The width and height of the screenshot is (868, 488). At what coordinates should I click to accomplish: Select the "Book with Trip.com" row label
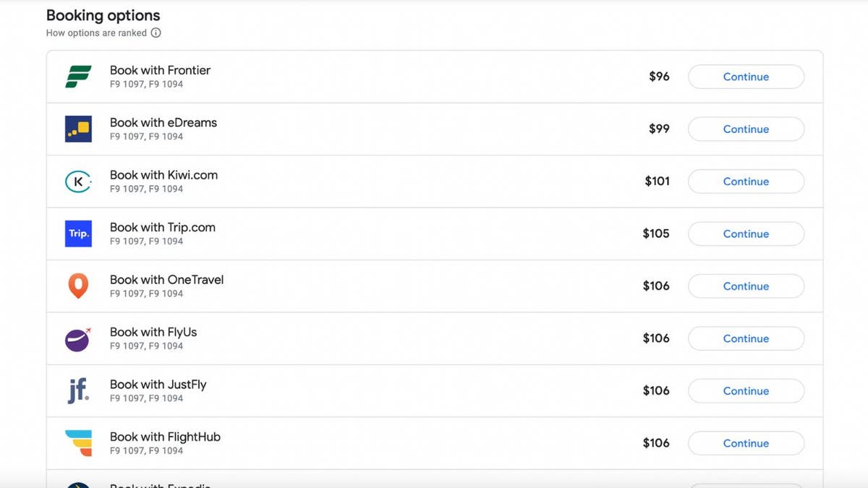[x=163, y=227]
